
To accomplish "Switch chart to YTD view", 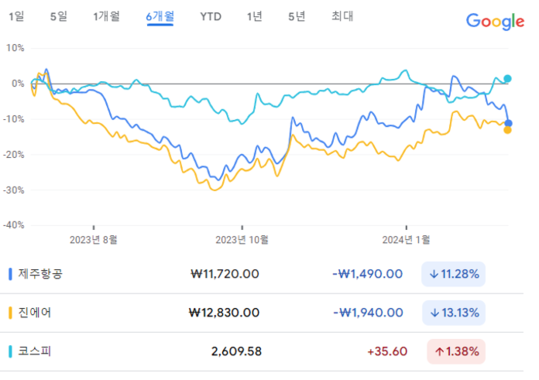I will pyautogui.click(x=211, y=17).
